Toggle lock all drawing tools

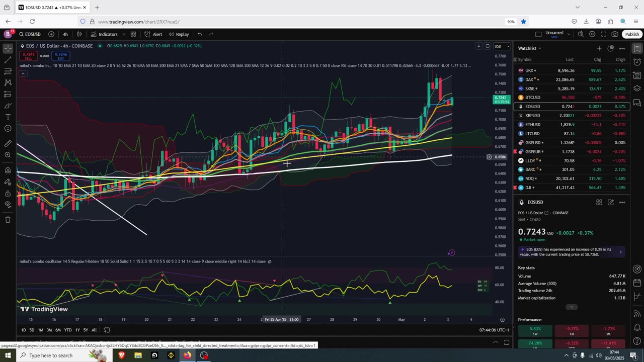click(8, 193)
